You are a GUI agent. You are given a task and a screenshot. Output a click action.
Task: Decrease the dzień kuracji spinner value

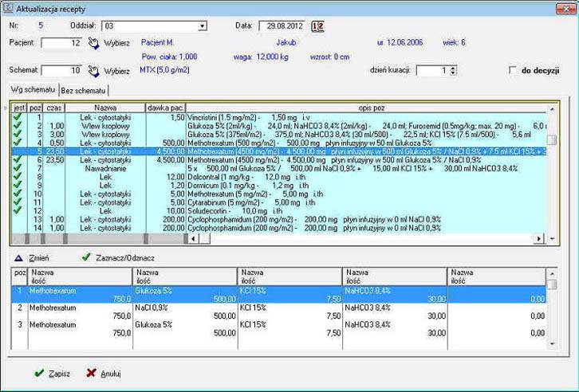coord(453,73)
